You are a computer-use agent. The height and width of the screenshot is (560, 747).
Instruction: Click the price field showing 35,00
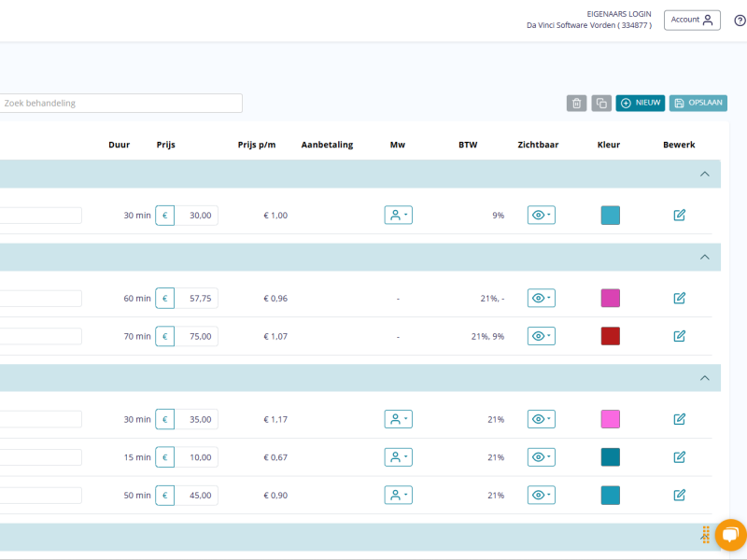point(196,419)
